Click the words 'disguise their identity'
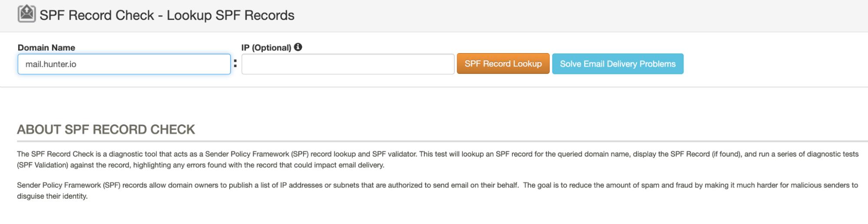The width and height of the screenshot is (868, 224). [x=52, y=196]
